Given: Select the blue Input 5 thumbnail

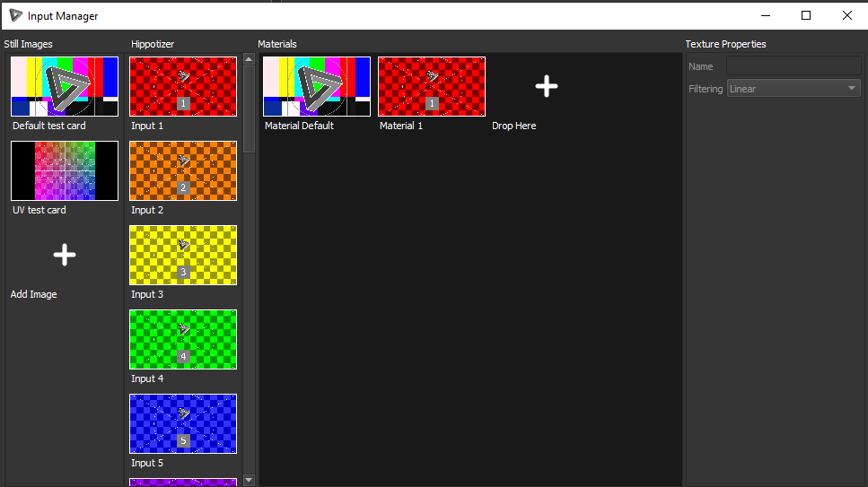Looking at the screenshot, I should coord(183,424).
